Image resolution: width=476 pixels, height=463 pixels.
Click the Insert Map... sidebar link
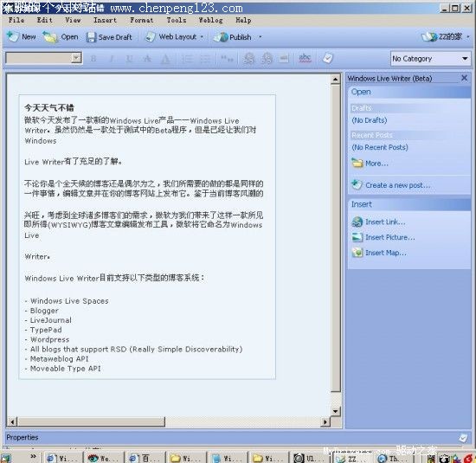pyautogui.click(x=386, y=253)
